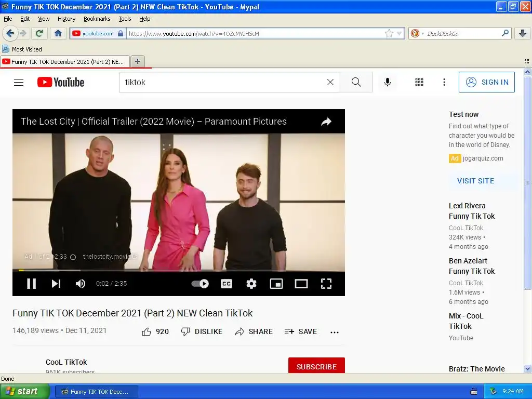Click the share arrow on video title bar

pyautogui.click(x=326, y=122)
